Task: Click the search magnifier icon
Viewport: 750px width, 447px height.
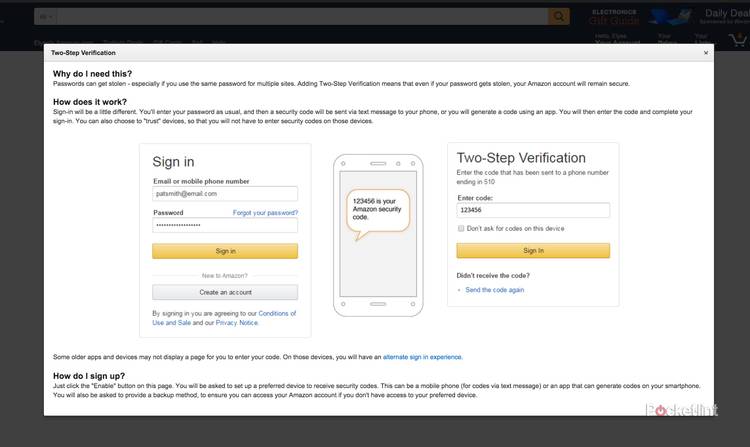Action: [558, 16]
